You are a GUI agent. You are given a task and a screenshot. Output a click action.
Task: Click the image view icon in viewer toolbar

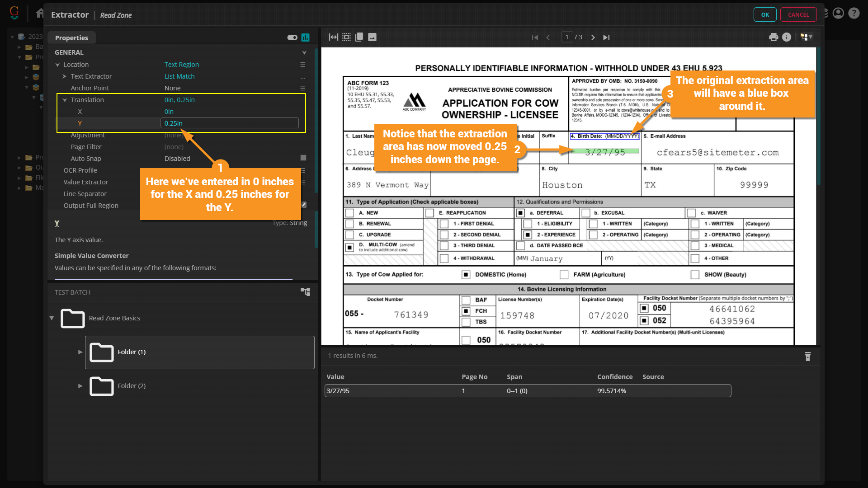pyautogui.click(x=372, y=37)
